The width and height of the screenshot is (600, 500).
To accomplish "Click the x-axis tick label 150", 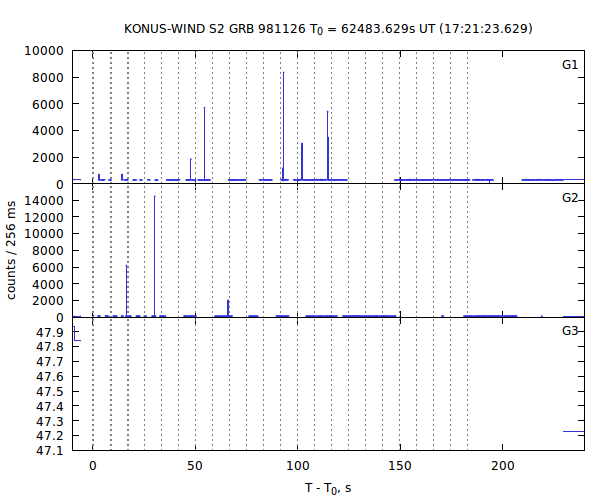I will [x=400, y=466].
